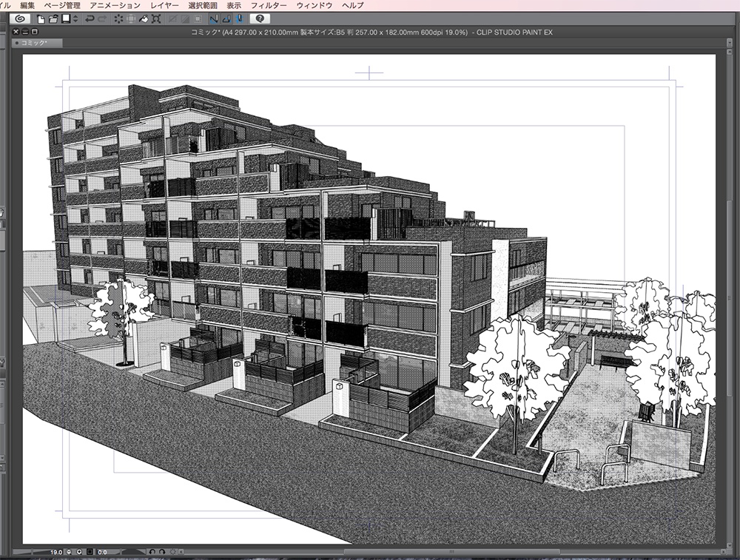
Task: Zoom in using the plus button in status bar
Action: [x=80, y=552]
